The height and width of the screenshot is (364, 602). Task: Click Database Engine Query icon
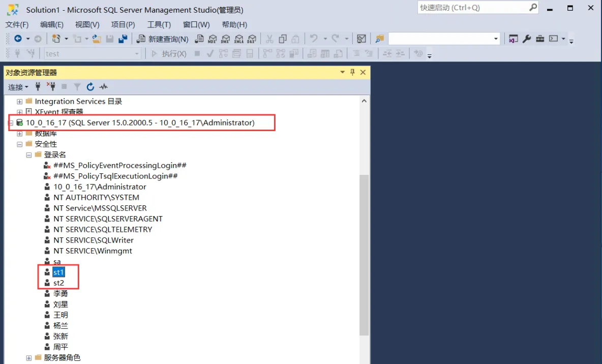point(199,39)
